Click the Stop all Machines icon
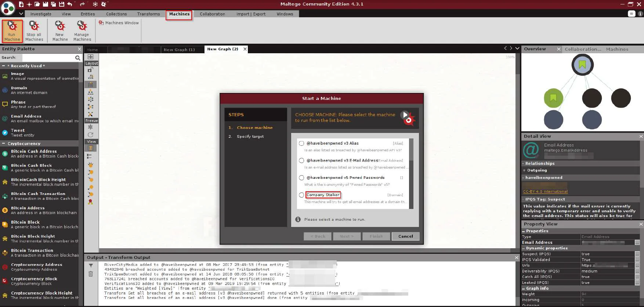This screenshot has width=644, height=307. pyautogui.click(x=34, y=31)
